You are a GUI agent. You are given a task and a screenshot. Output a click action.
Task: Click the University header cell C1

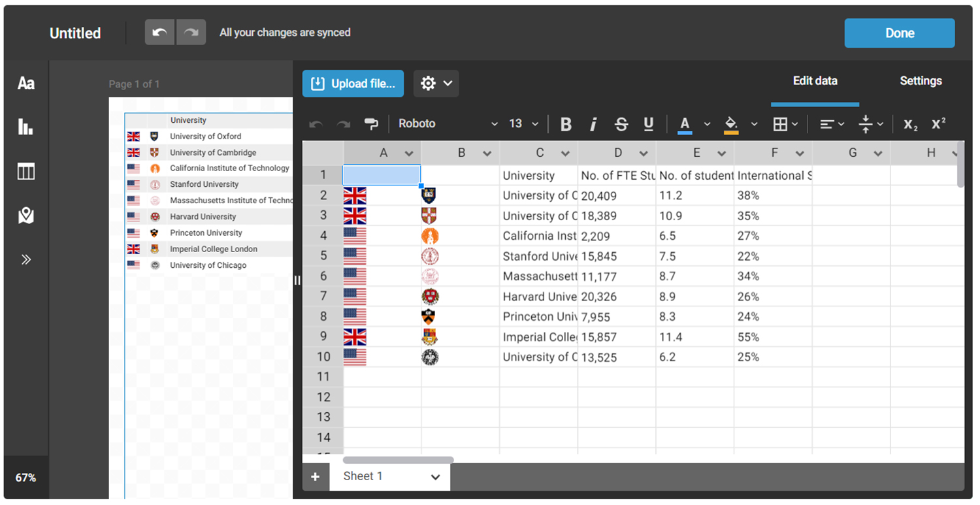click(538, 176)
